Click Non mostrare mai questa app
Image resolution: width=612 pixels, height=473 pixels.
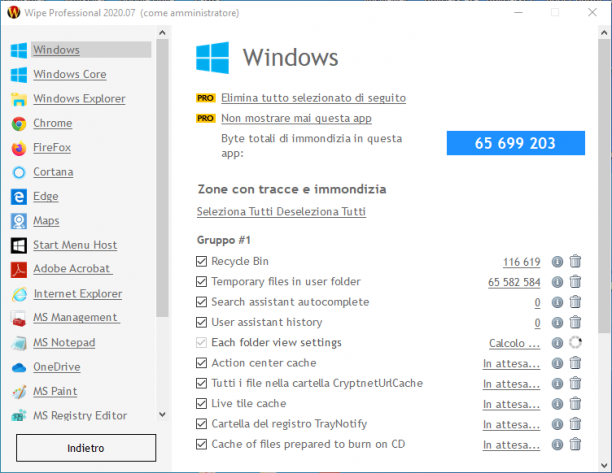(x=296, y=118)
